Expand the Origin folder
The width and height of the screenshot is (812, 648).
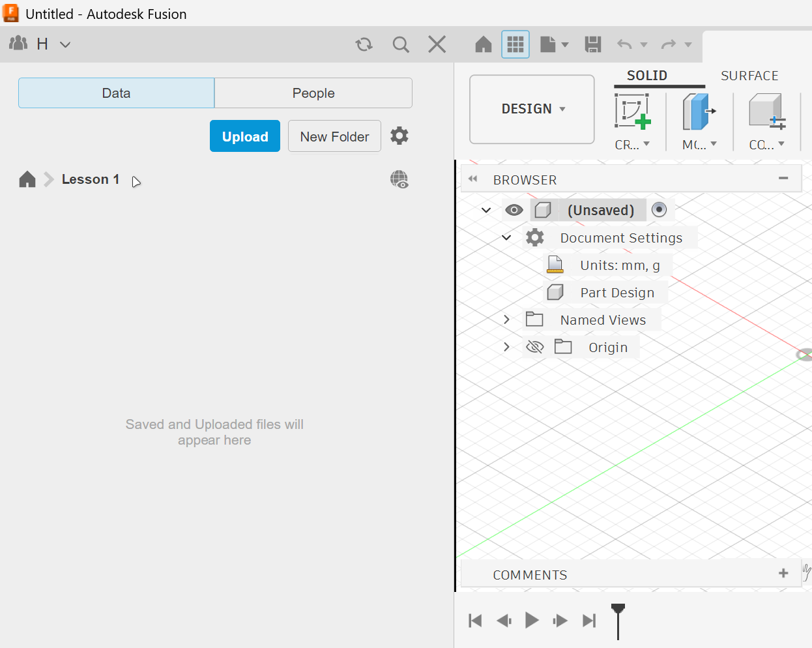(x=506, y=347)
